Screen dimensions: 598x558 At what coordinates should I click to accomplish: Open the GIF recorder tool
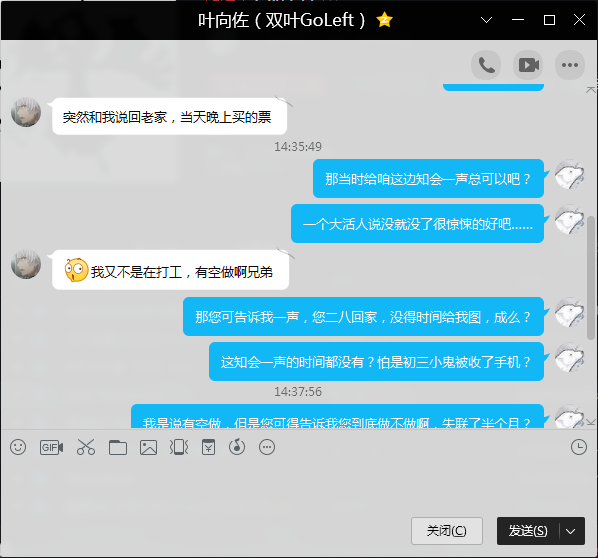(51, 447)
